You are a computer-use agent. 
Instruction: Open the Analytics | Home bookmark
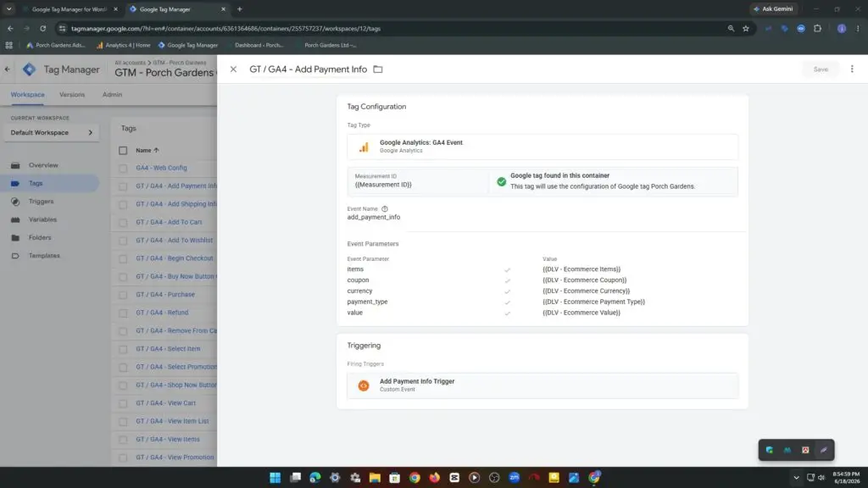123,46
